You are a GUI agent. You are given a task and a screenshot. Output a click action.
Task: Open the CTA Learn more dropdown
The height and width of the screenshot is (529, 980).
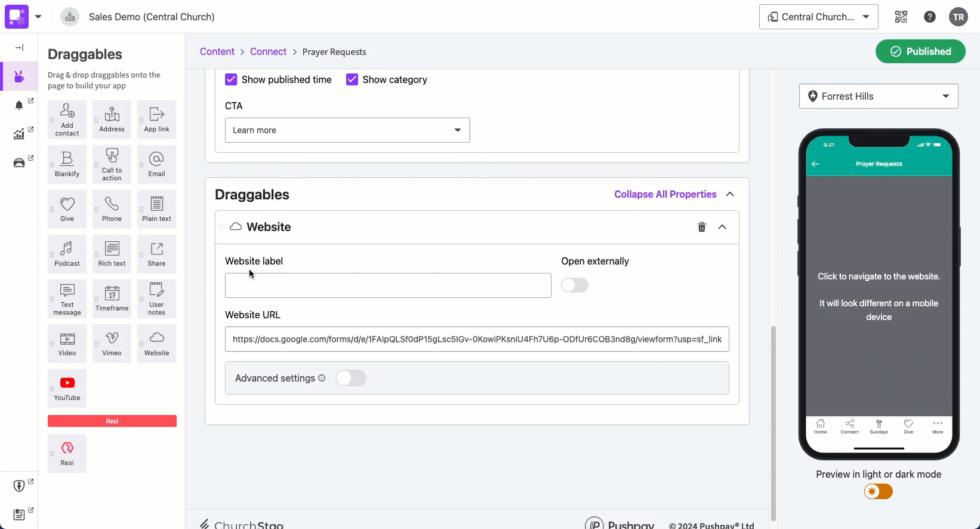click(347, 130)
